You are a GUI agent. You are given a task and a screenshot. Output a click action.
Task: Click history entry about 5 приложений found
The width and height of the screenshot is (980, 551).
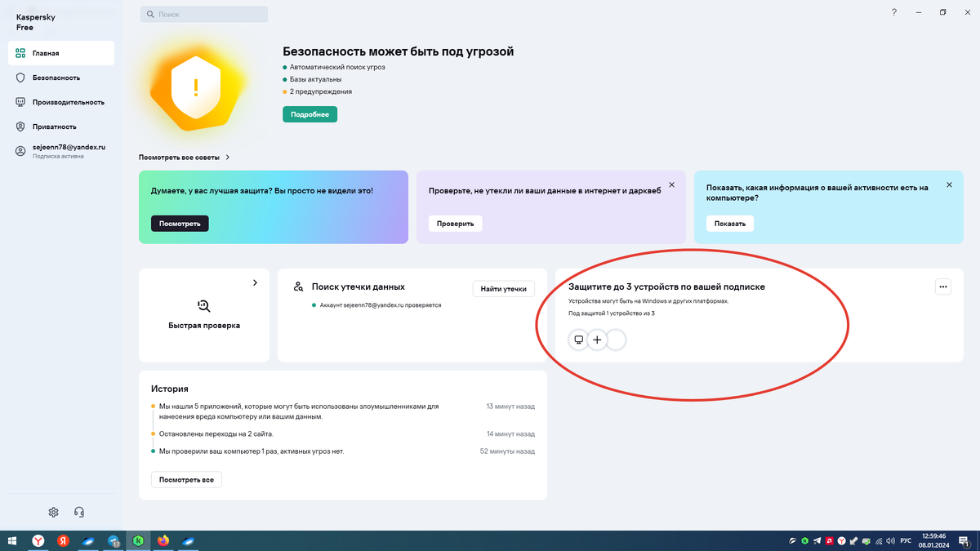click(299, 411)
